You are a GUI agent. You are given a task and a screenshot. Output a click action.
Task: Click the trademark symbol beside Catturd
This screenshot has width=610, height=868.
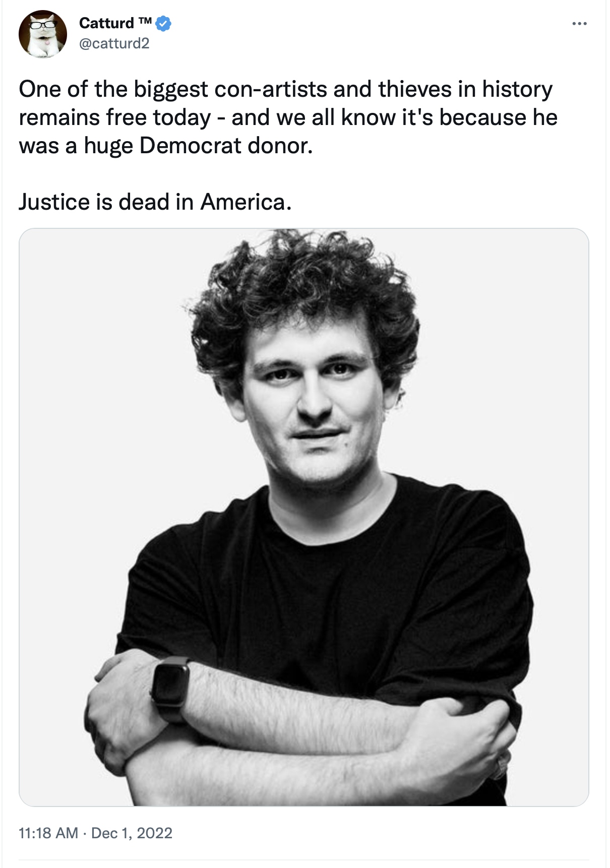tap(145, 21)
